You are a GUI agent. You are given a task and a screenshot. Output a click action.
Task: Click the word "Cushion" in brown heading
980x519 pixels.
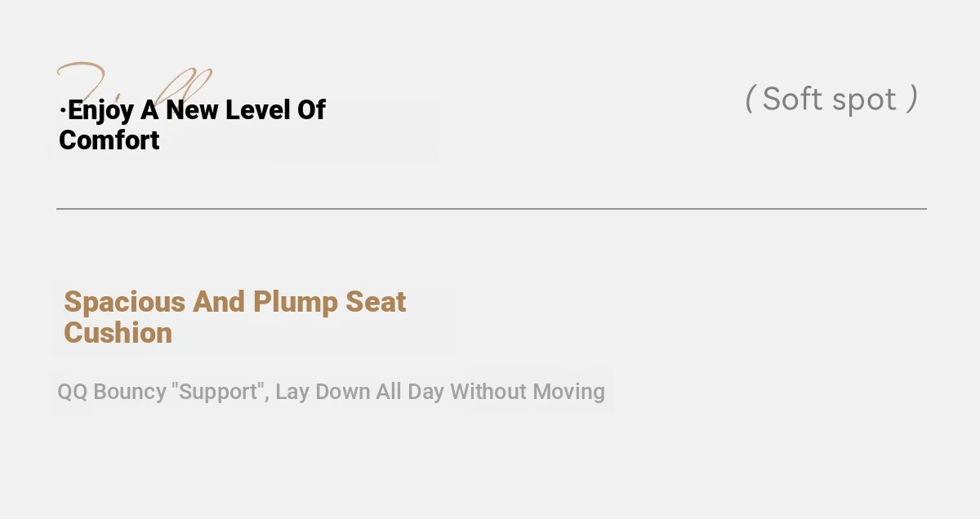pyautogui.click(x=118, y=333)
